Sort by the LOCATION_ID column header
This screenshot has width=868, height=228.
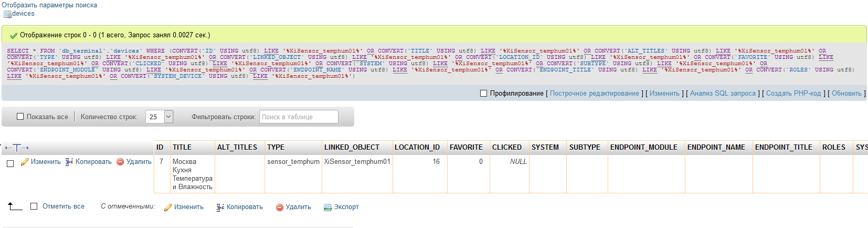(x=417, y=148)
